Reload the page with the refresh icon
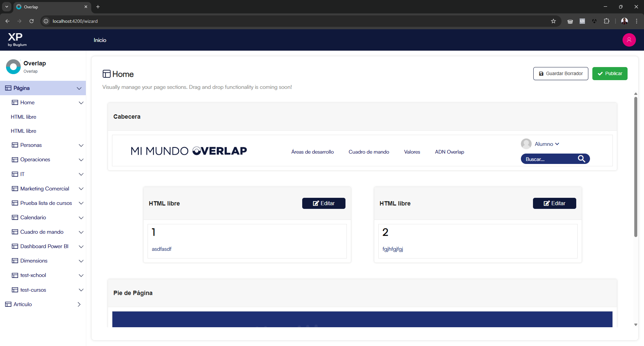 click(32, 21)
